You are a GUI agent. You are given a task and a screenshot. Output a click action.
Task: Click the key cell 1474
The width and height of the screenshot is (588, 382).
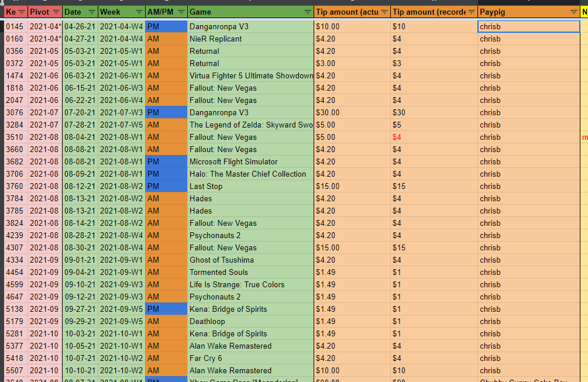tap(16, 75)
